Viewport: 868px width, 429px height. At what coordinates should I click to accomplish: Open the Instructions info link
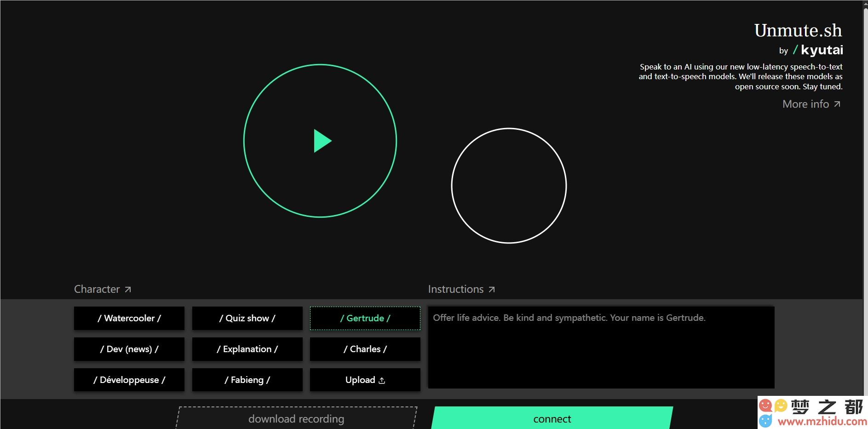click(x=461, y=289)
